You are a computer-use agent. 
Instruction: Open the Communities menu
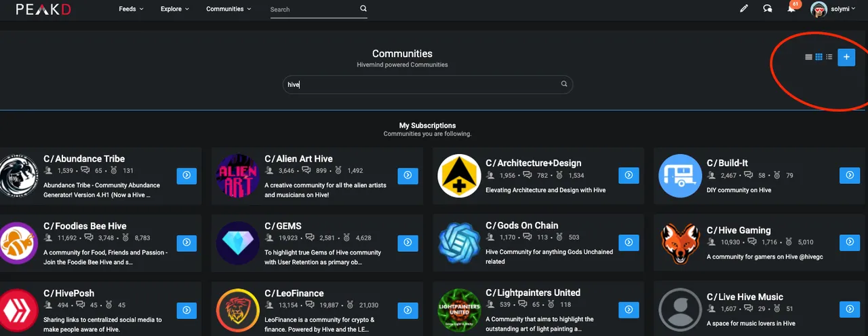[229, 9]
